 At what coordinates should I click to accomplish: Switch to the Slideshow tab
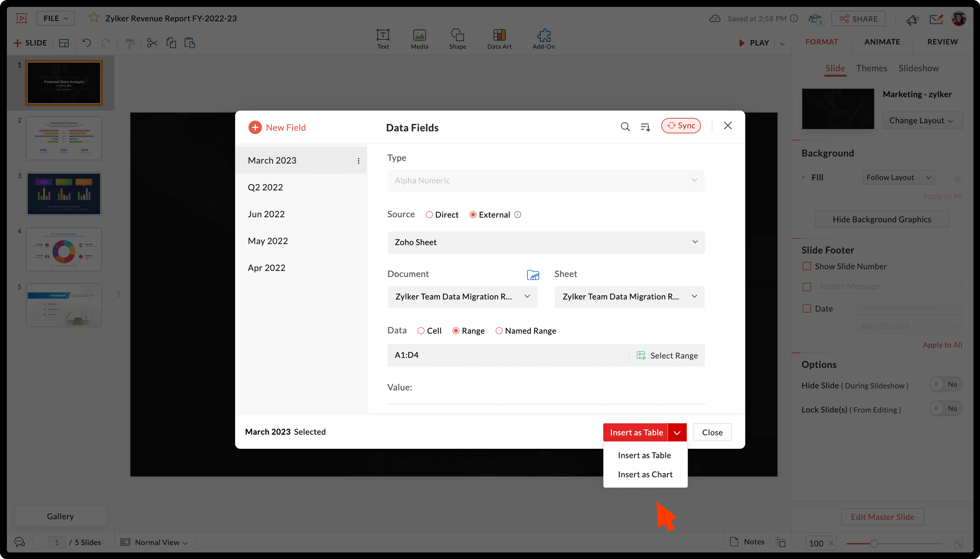click(x=918, y=68)
